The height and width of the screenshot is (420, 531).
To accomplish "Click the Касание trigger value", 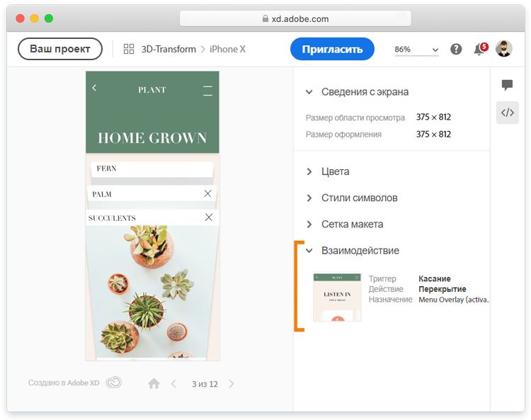I will (x=435, y=278).
